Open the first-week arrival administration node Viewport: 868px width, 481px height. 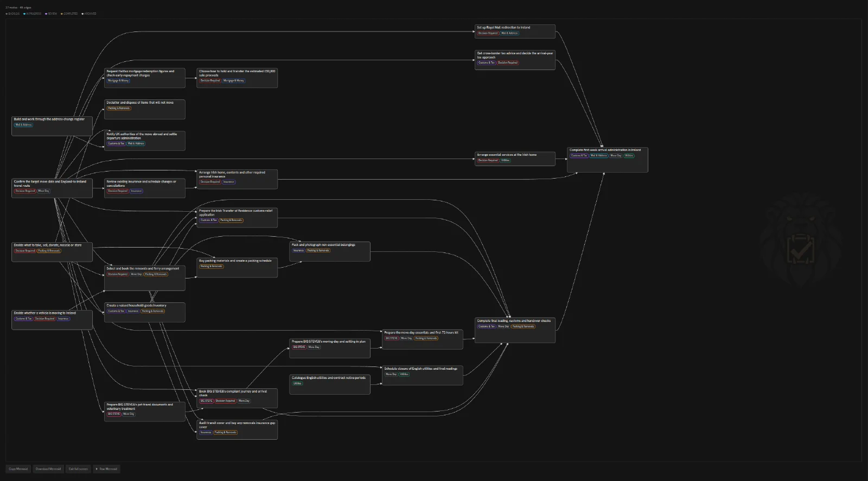coord(608,160)
